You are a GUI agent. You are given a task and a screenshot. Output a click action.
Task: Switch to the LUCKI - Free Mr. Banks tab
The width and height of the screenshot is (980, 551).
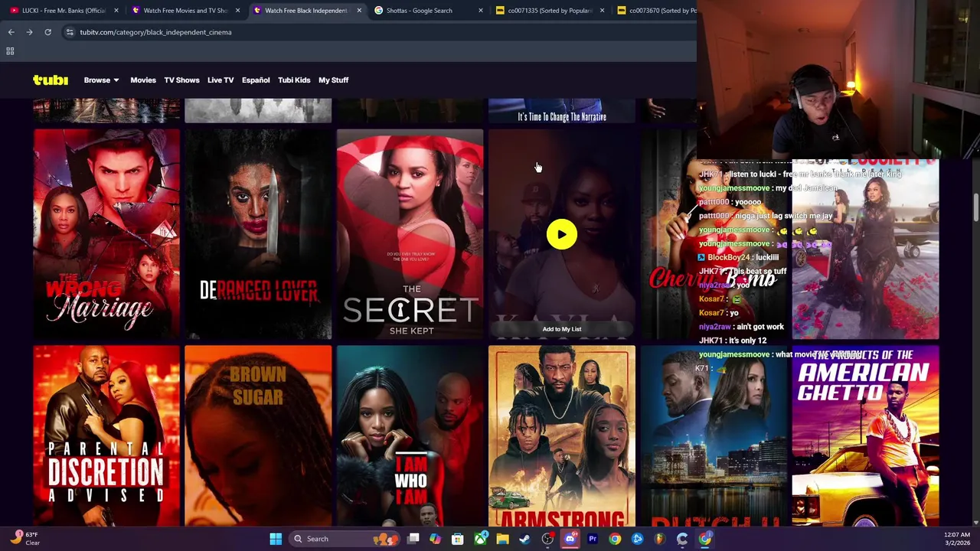(x=64, y=11)
